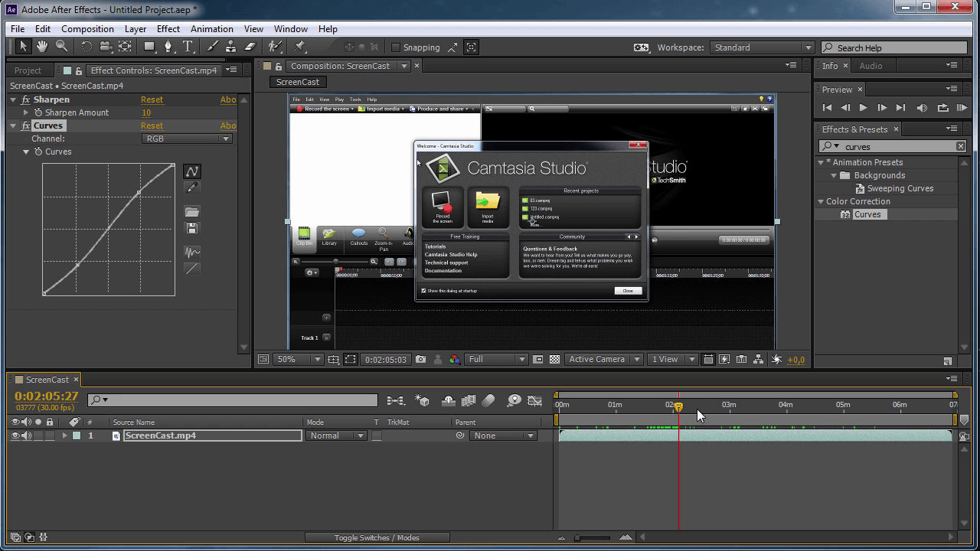Hide video for ScreenCast.mp4 layer
The width and height of the screenshot is (980, 551).
pyautogui.click(x=15, y=435)
